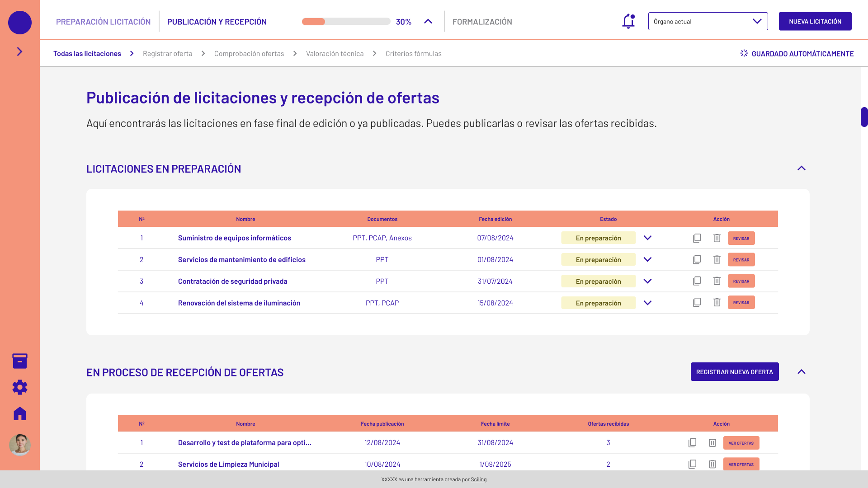Open status dropdown for Renovación del sistema
The height and width of the screenshot is (488, 868).
tap(647, 303)
